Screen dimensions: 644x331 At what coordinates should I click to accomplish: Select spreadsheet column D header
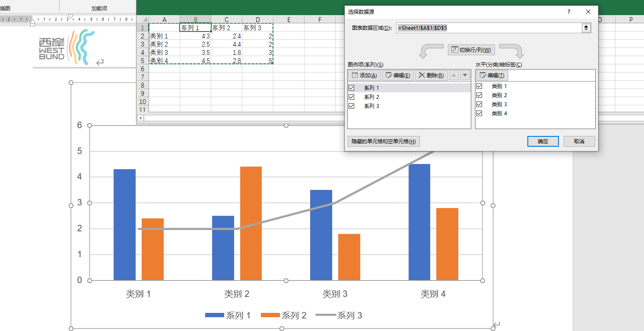click(257, 20)
